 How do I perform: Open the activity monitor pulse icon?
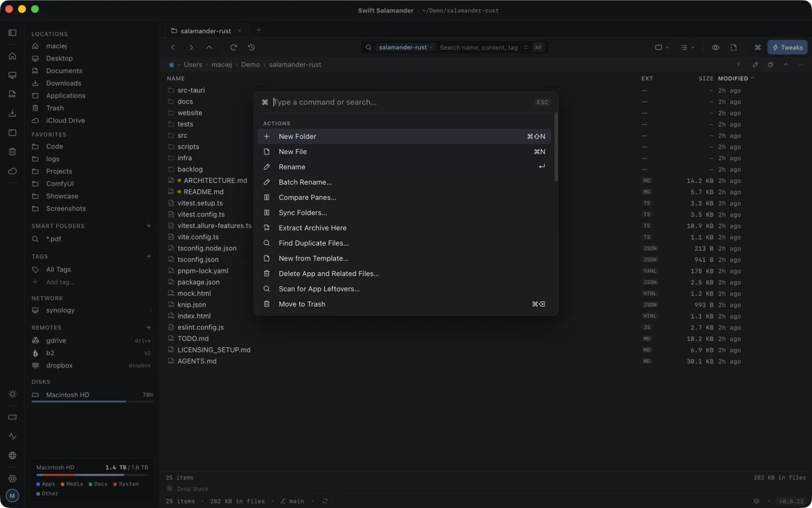click(12, 437)
